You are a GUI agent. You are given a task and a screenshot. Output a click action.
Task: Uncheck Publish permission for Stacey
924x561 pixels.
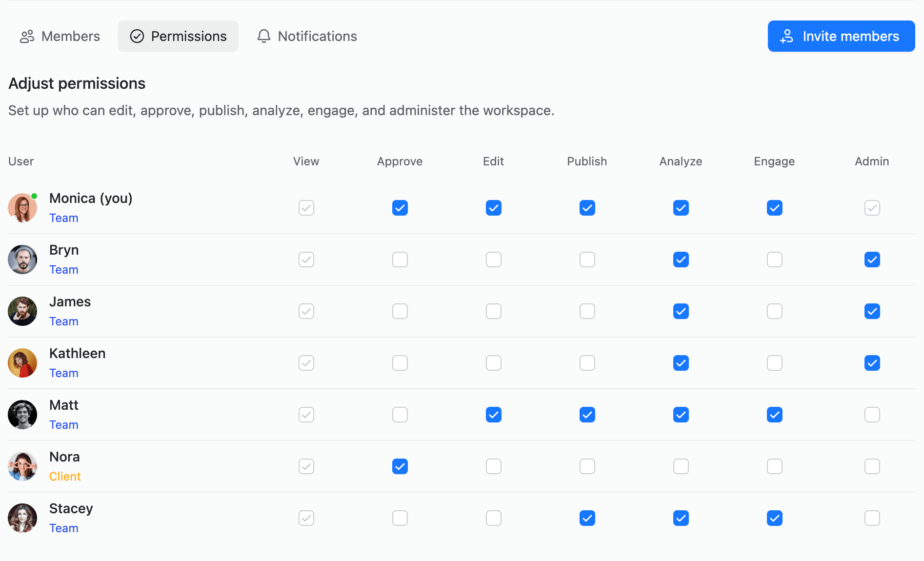point(587,518)
